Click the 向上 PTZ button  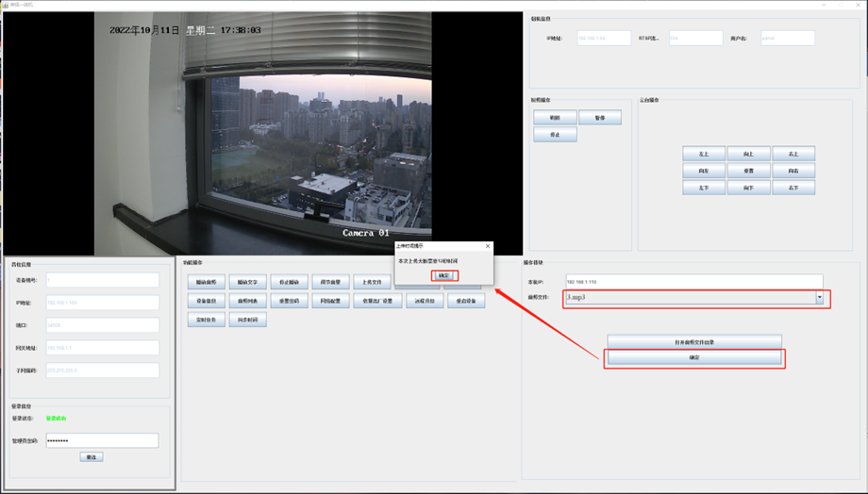pos(748,154)
